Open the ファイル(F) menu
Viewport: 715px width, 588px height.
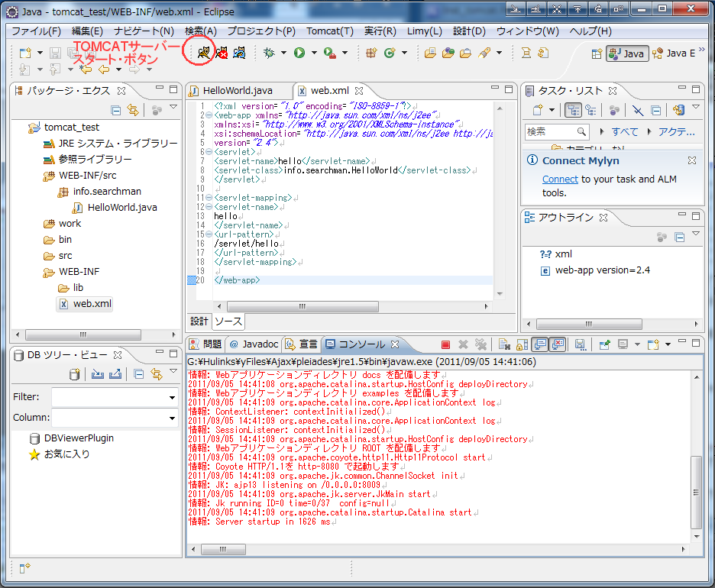[36, 31]
